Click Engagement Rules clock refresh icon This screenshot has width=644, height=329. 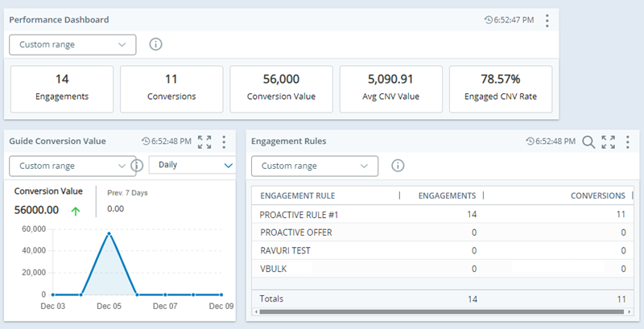tap(530, 141)
